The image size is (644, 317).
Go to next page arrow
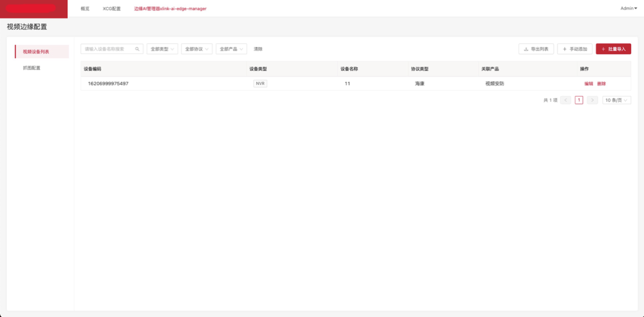(592, 100)
